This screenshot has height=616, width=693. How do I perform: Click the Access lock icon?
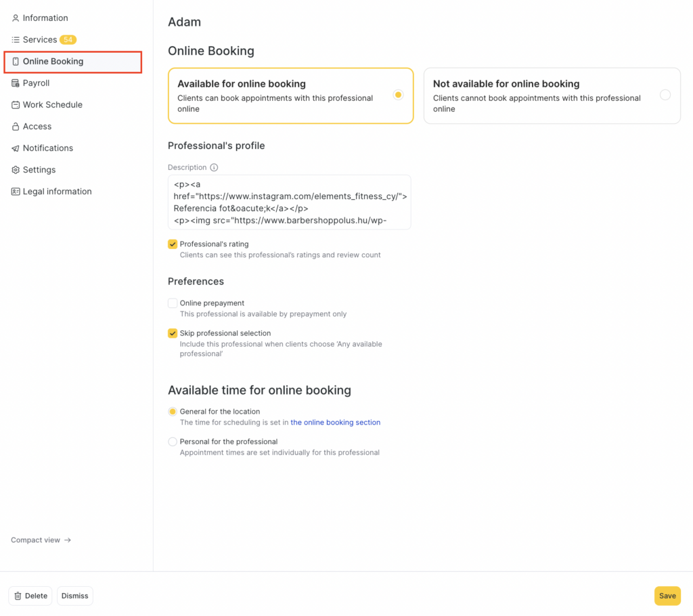click(16, 127)
